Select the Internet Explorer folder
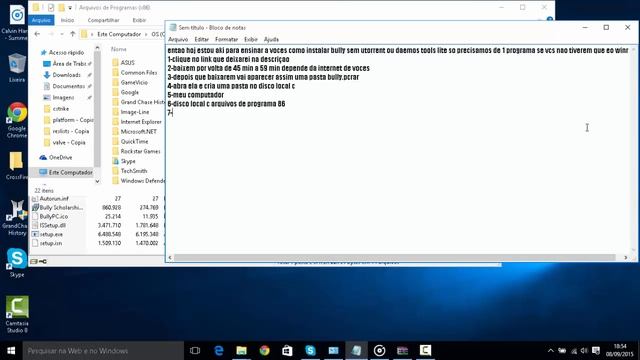 tap(141, 122)
